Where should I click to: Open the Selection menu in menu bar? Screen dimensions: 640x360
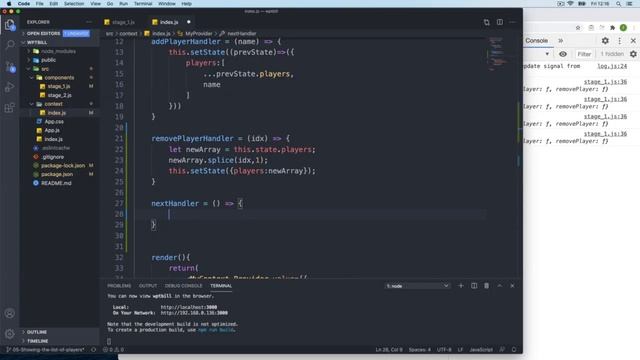(74, 4)
